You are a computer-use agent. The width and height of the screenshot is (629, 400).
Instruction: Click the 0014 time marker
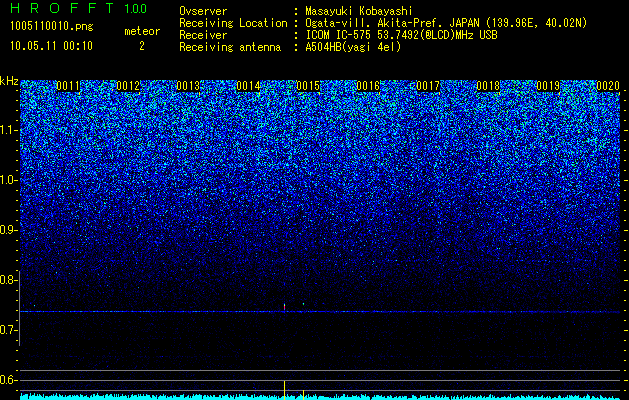248,86
